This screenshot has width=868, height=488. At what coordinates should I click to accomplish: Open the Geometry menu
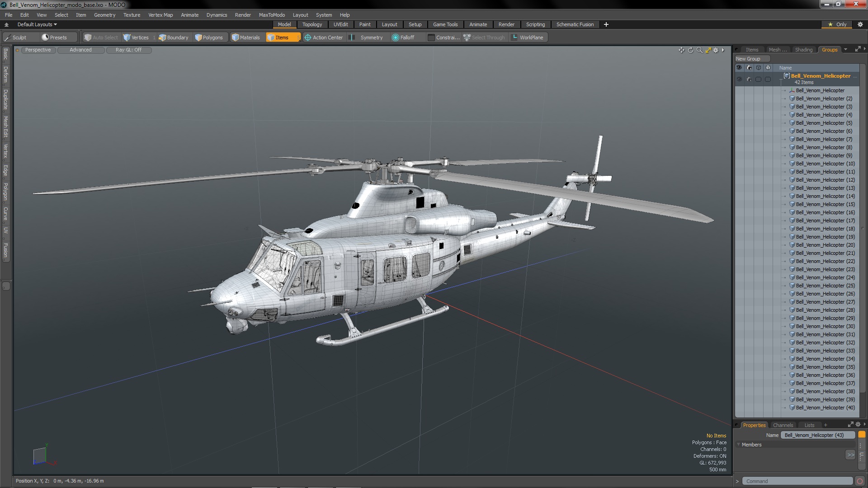tap(104, 15)
